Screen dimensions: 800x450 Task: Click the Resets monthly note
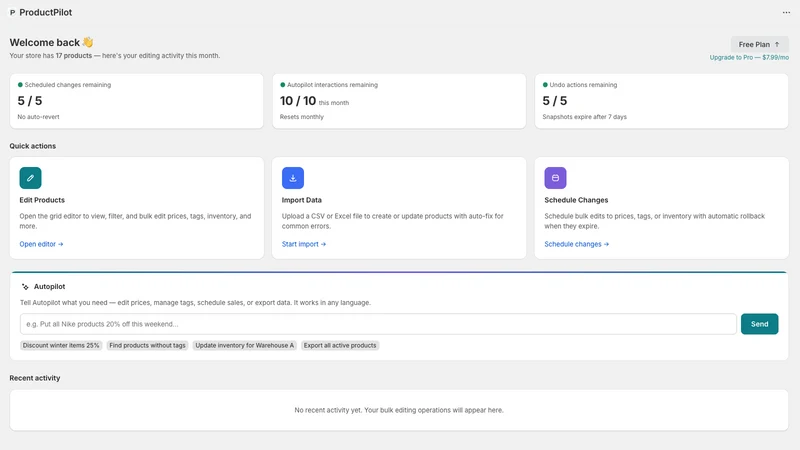pyautogui.click(x=302, y=117)
